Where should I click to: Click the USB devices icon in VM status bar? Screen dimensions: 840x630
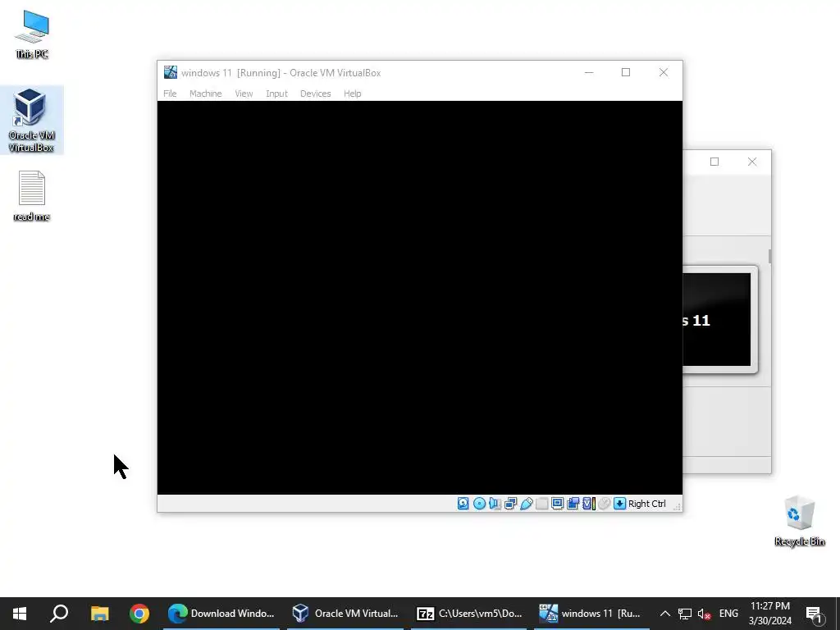pyautogui.click(x=526, y=504)
